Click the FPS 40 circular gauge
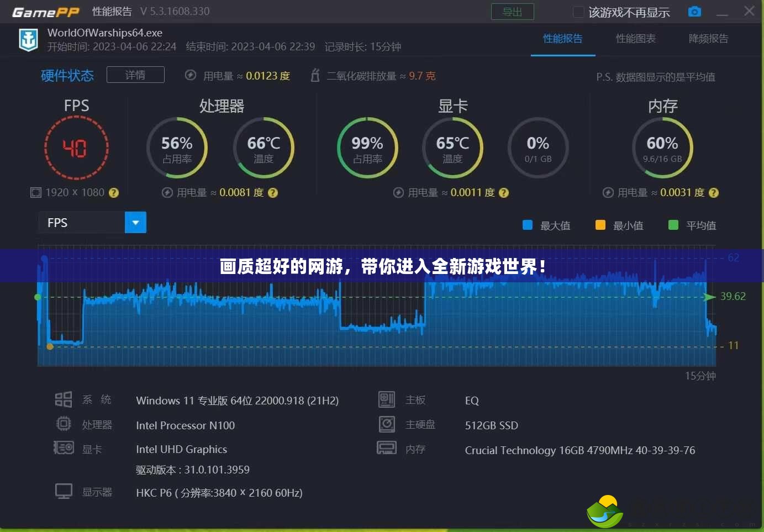The height and width of the screenshot is (532, 764). click(x=76, y=148)
